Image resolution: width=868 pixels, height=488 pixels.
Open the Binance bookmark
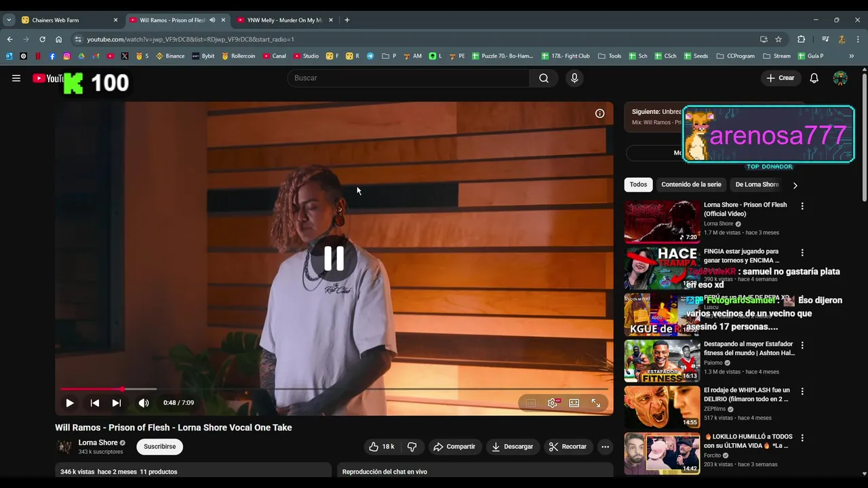pyautogui.click(x=170, y=56)
